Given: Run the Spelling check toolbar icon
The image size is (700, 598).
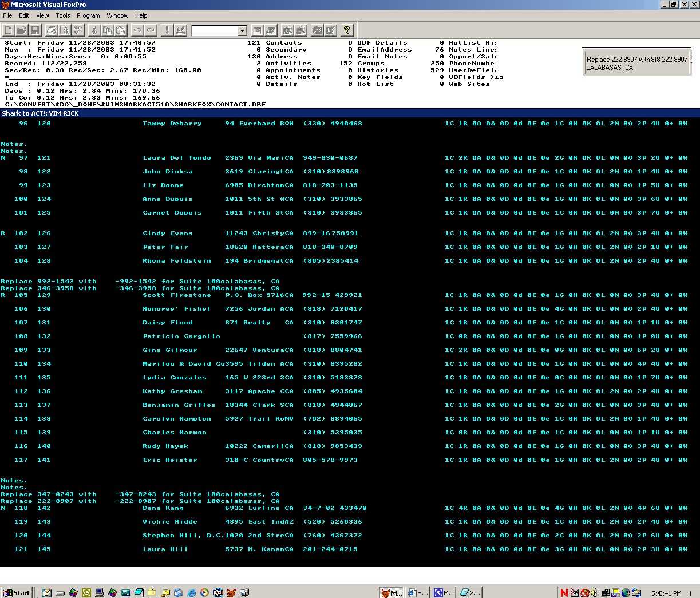Looking at the screenshot, I should click(x=78, y=30).
